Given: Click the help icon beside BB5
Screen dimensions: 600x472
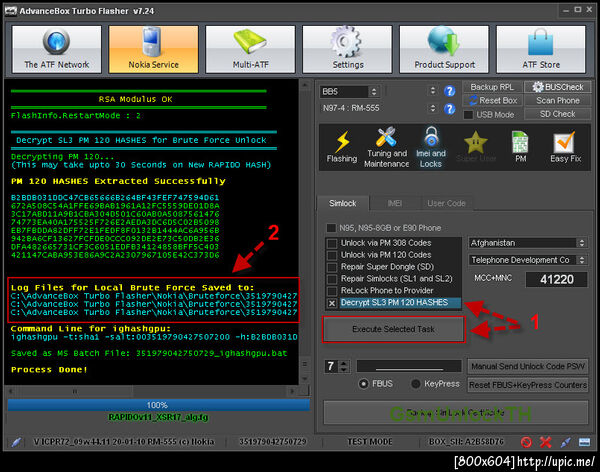Looking at the screenshot, I should click(x=450, y=91).
